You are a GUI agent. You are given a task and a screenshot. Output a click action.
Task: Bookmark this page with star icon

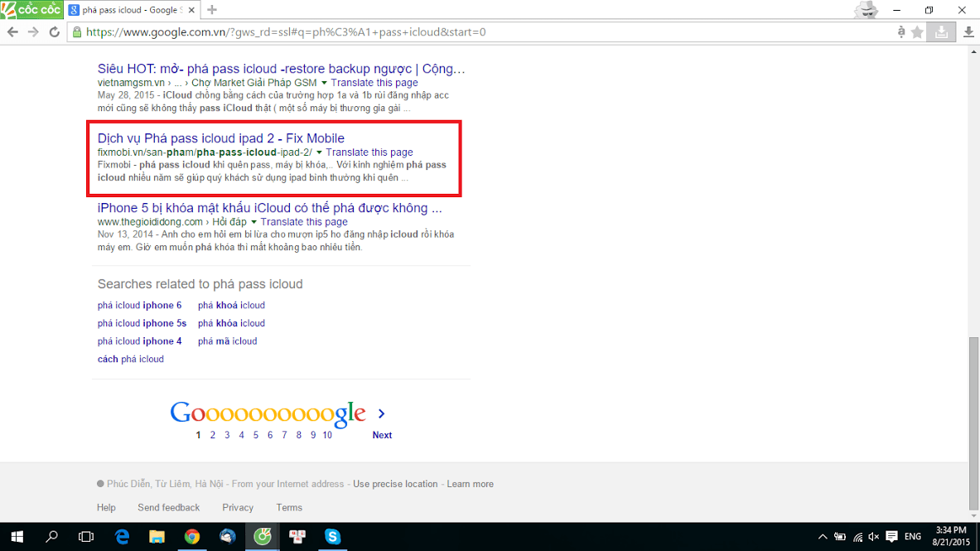(917, 32)
